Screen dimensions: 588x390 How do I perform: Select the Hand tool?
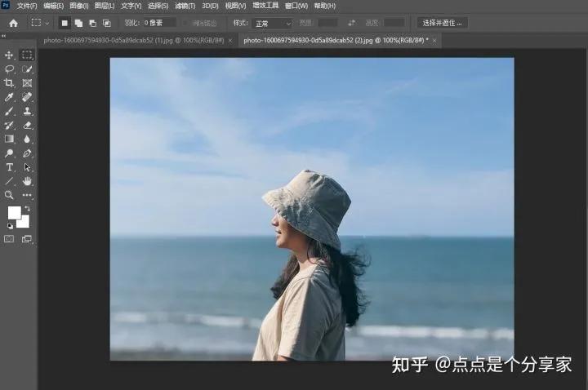pos(27,181)
